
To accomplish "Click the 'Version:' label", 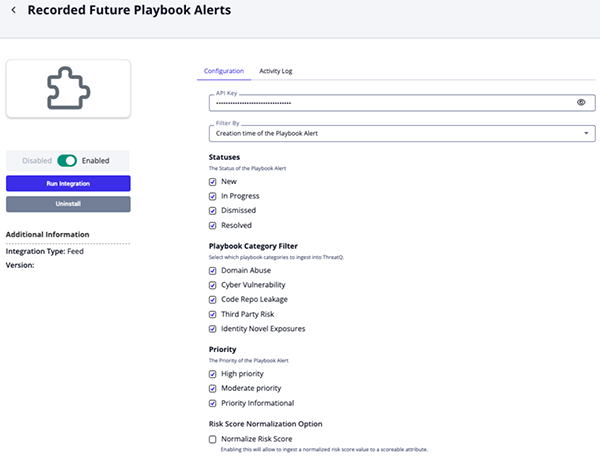I will click(x=20, y=265).
